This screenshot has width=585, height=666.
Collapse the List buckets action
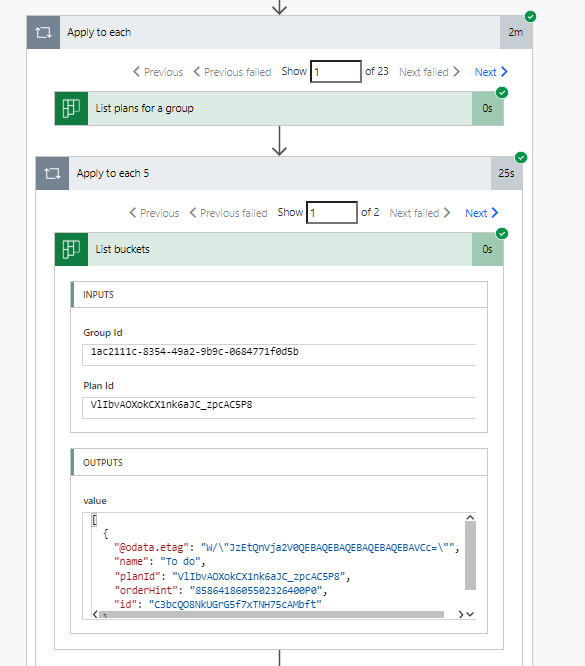[280, 249]
